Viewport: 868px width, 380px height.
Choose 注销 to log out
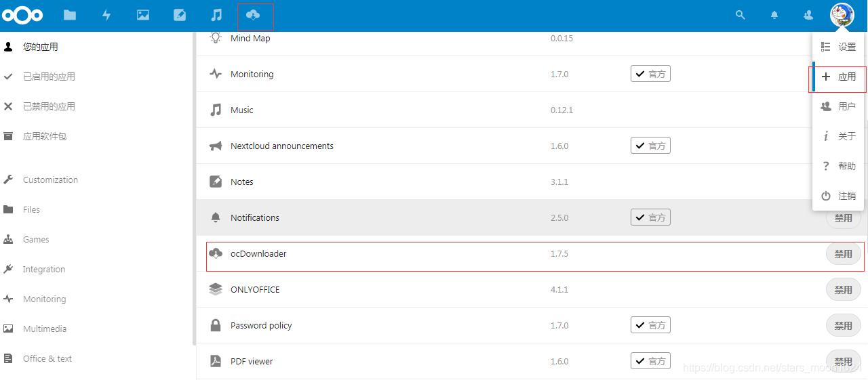839,196
